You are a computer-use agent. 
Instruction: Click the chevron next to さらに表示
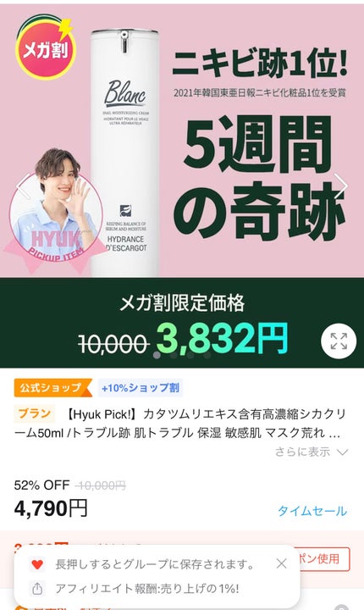pos(342,452)
